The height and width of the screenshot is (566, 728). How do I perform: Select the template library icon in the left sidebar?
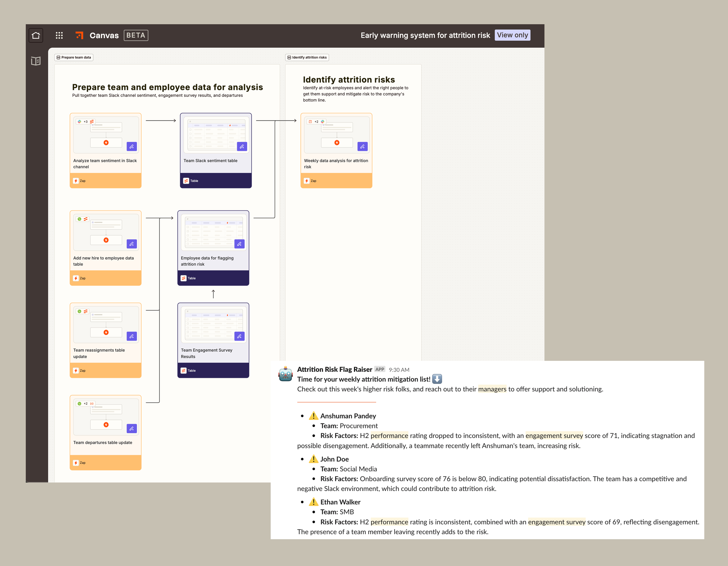pyautogui.click(x=36, y=61)
